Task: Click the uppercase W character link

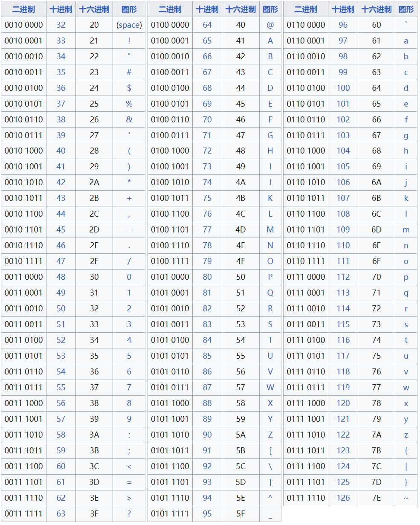Action: [270, 387]
